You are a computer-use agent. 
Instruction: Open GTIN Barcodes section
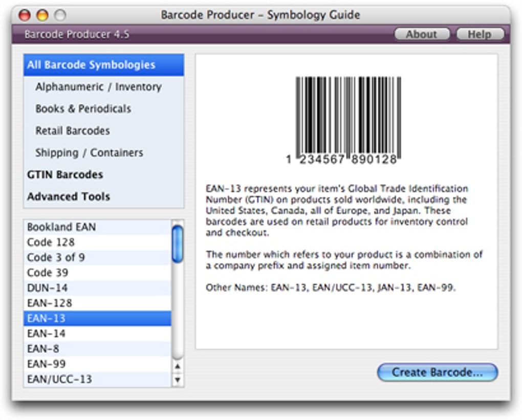point(65,175)
